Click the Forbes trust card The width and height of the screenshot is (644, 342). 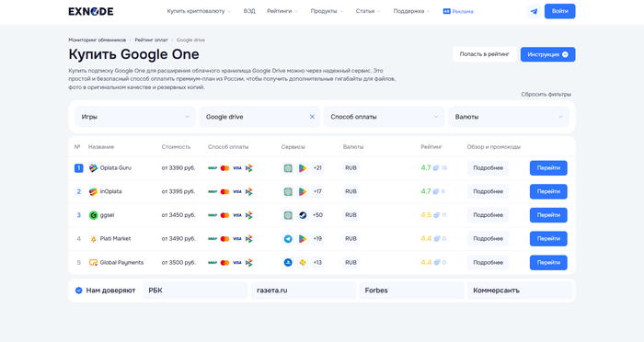[411, 291]
